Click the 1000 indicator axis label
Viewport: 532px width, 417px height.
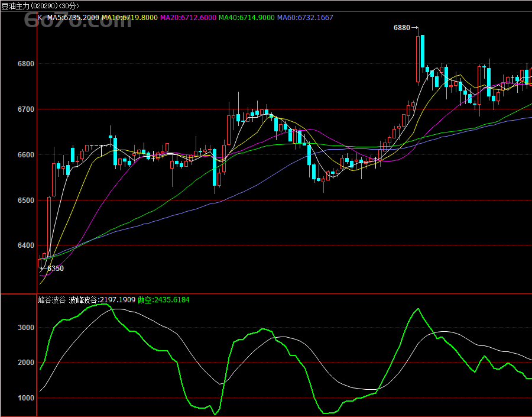click(x=25, y=398)
